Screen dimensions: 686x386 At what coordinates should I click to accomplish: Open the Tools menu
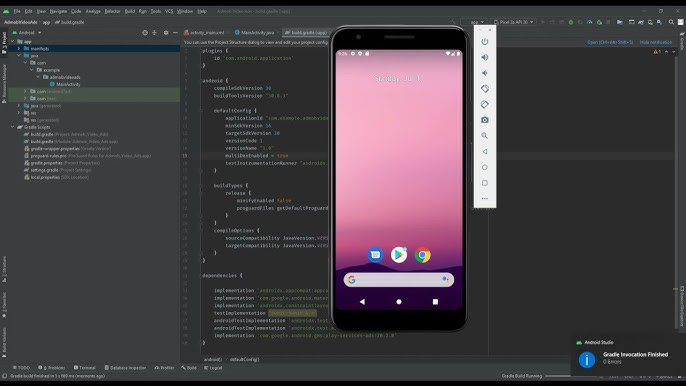tap(156, 11)
